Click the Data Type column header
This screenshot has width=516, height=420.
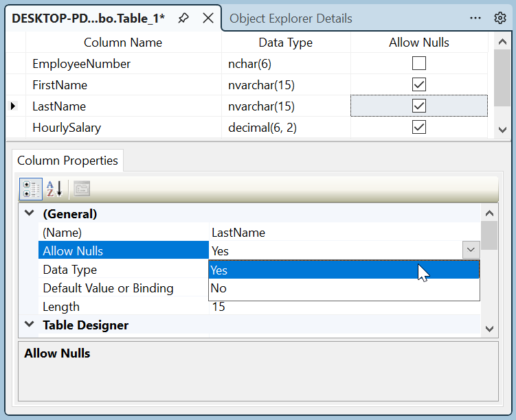click(x=286, y=43)
